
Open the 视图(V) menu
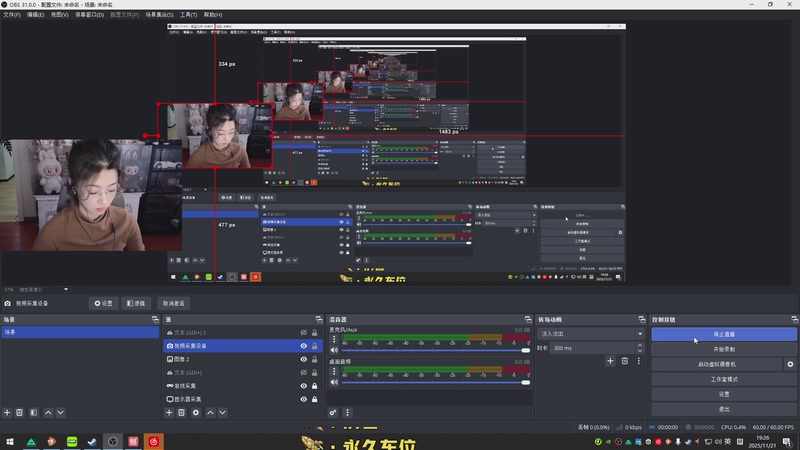click(59, 15)
